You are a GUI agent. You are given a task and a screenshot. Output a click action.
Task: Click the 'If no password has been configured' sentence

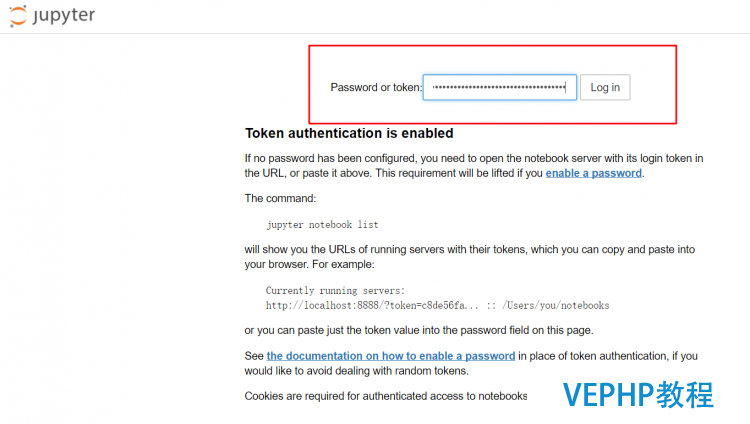coord(474,158)
